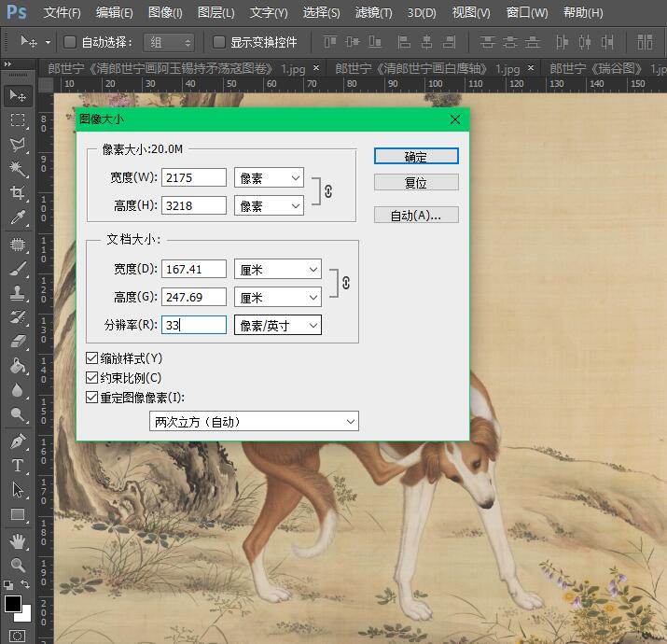Open the auto-select 组 dropdown
The height and width of the screenshot is (644, 667).
(x=169, y=42)
